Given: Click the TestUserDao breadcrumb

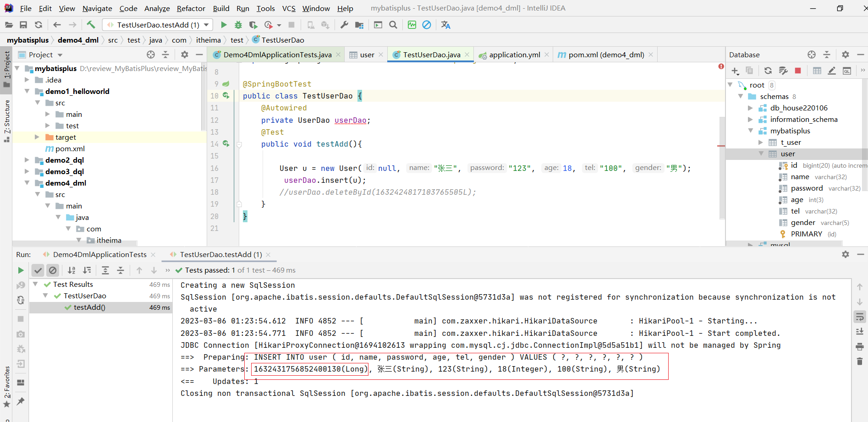Looking at the screenshot, I should (x=278, y=40).
